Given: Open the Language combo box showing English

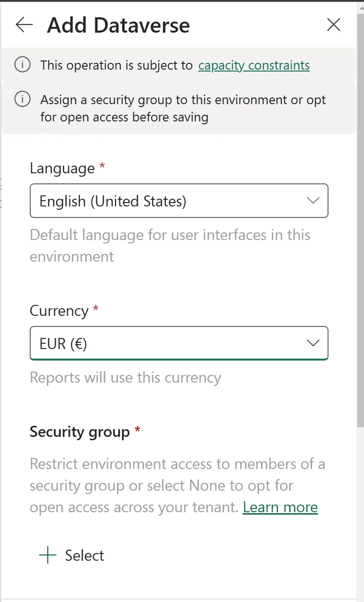Looking at the screenshot, I should click(x=179, y=201).
